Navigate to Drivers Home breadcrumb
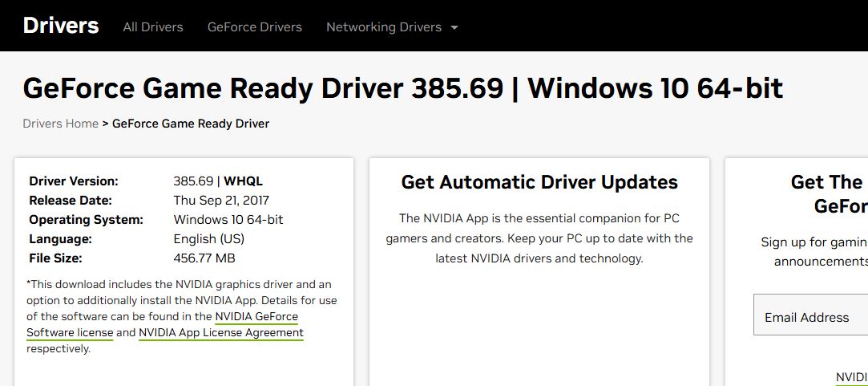868x386 pixels. click(x=60, y=123)
